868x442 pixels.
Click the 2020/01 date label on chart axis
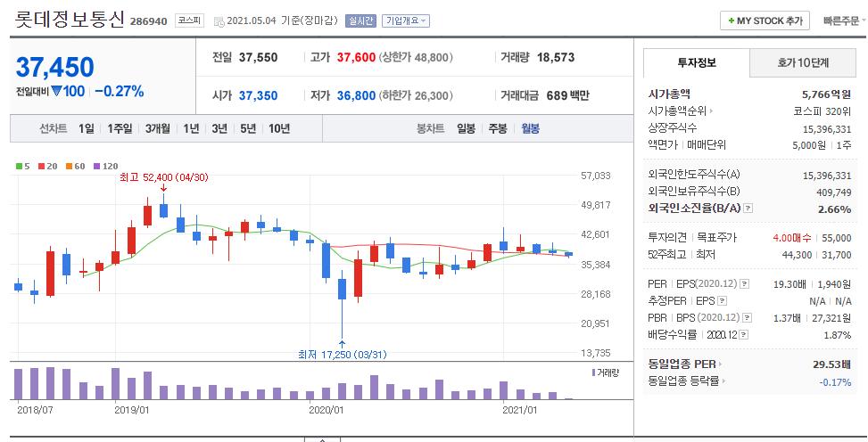(326, 410)
